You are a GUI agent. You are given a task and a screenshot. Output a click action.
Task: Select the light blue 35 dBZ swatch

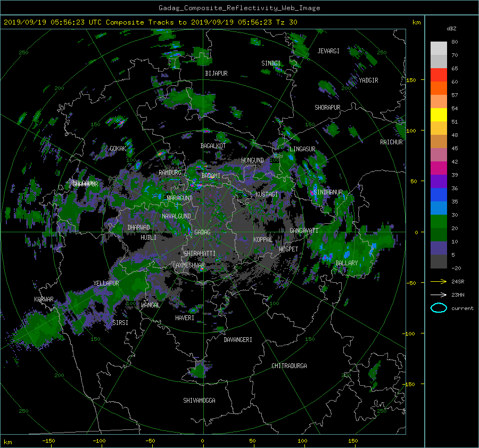(x=439, y=208)
